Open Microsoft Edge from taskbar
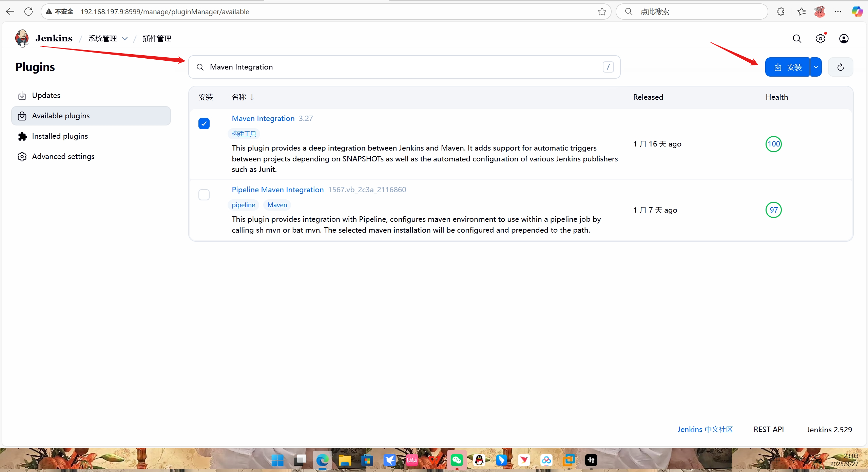This screenshot has width=868, height=472. [322, 460]
